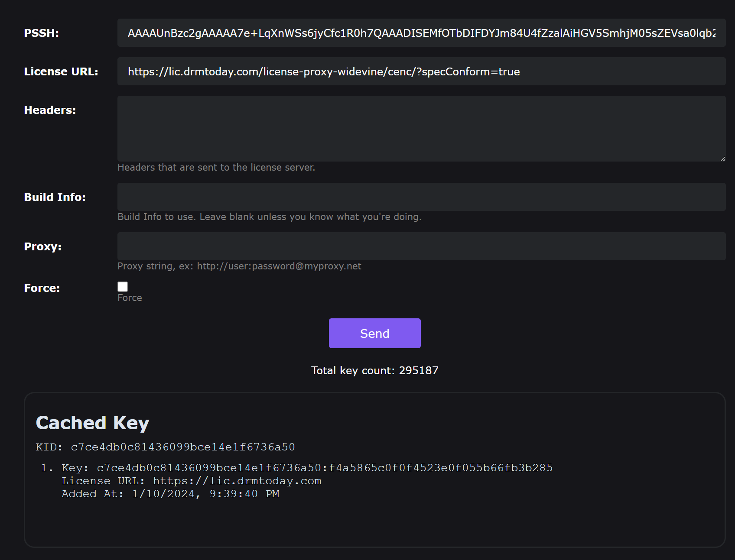Grab the Headers textarea resize handle
Screen dimensions: 735x560
[x=722, y=159]
